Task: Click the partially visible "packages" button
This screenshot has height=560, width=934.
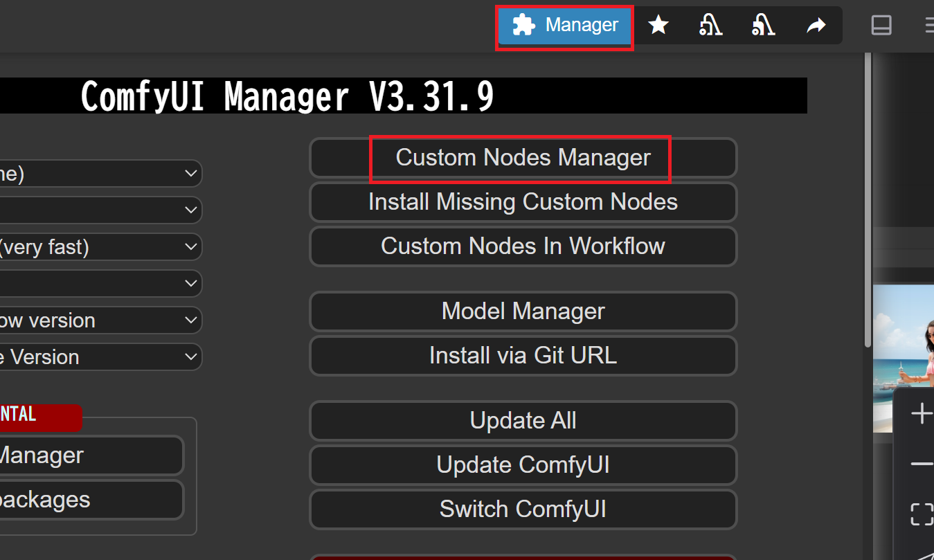Action: (x=91, y=500)
